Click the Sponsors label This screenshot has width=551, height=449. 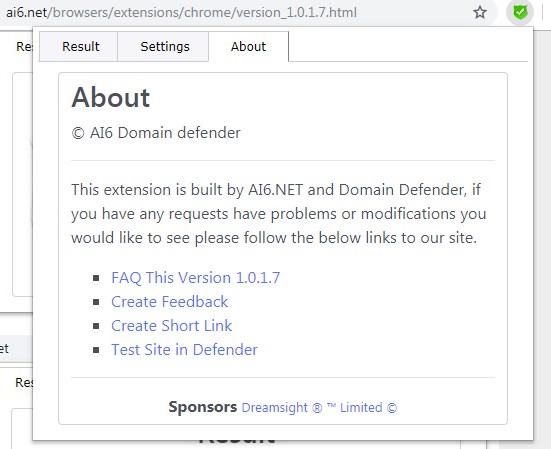pos(203,407)
